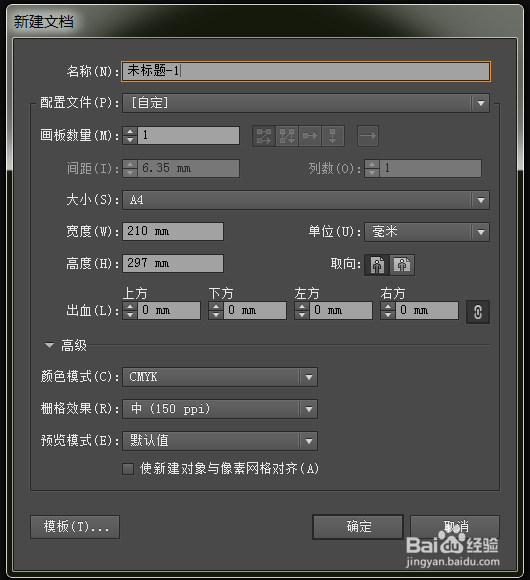Toggle the bleed link chain icon

[478, 312]
